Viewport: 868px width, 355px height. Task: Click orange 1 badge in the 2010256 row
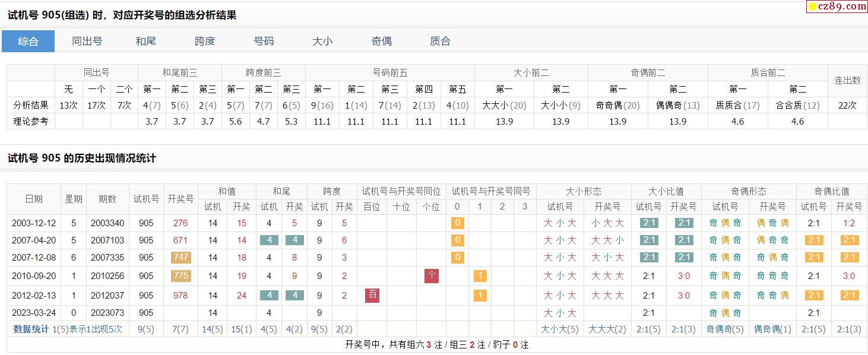(480, 276)
